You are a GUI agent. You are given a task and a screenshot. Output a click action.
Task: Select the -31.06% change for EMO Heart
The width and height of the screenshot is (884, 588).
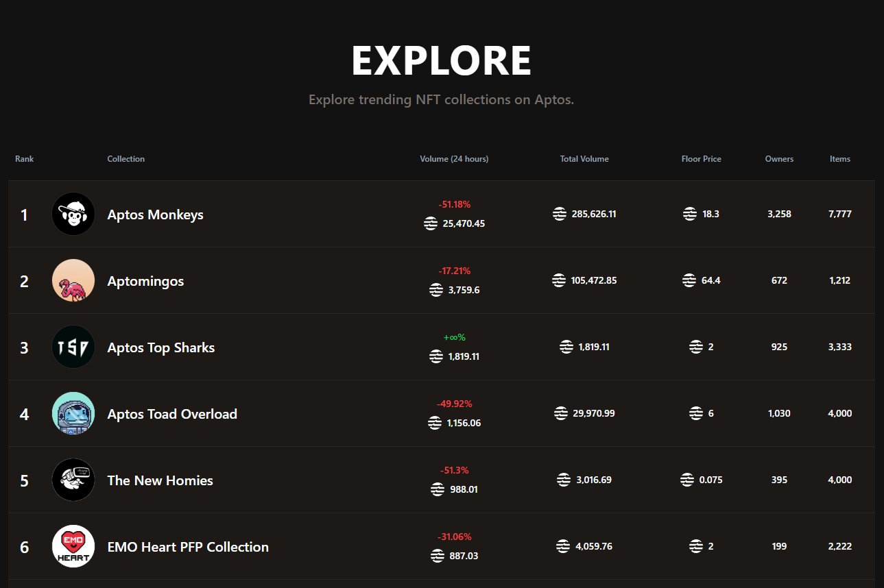[x=454, y=537]
